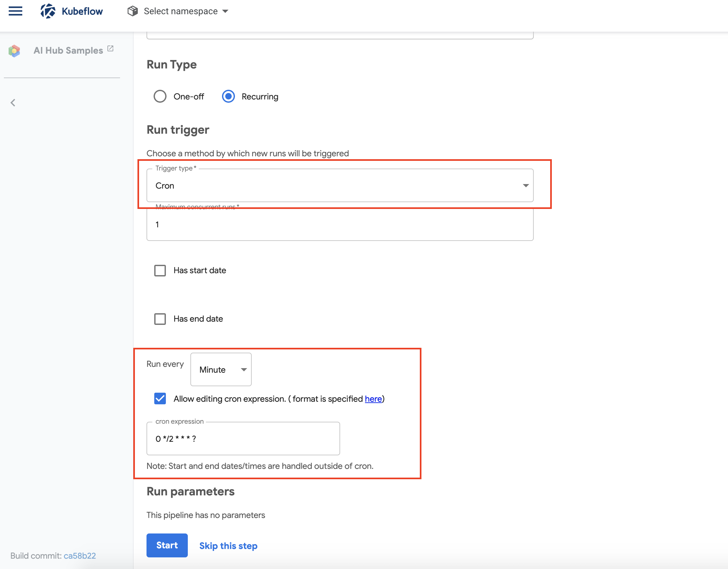Click the namespace cube icon
This screenshot has width=728, height=569.
[132, 11]
